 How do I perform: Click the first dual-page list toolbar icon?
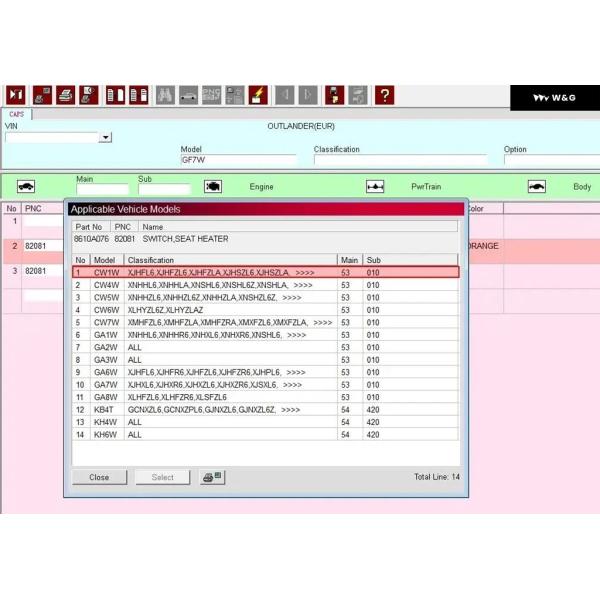click(115, 95)
